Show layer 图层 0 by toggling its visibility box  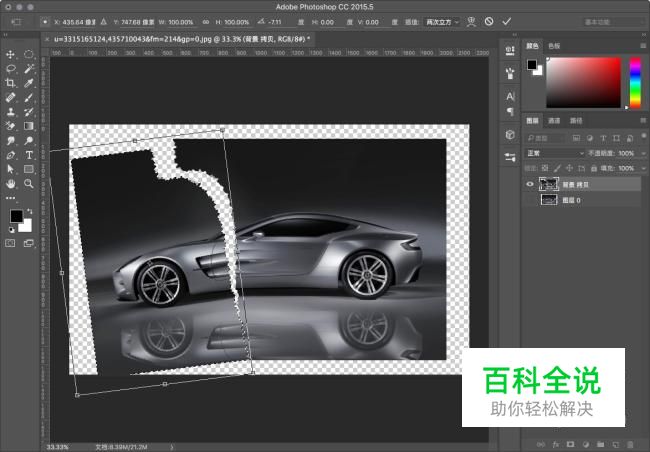530,200
